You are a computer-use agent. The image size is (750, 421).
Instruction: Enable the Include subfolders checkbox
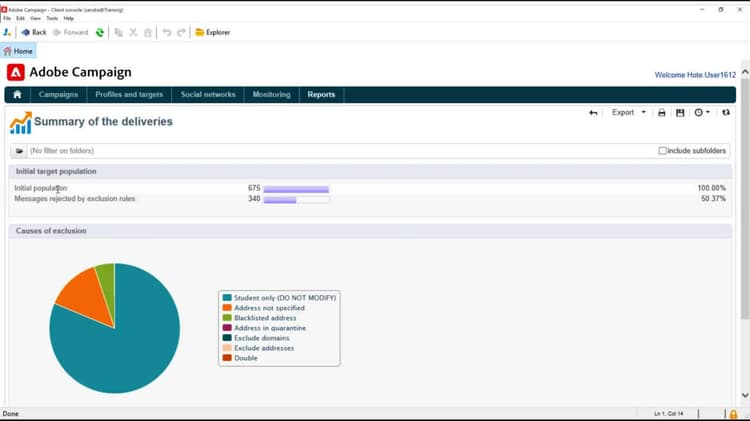[x=662, y=151]
